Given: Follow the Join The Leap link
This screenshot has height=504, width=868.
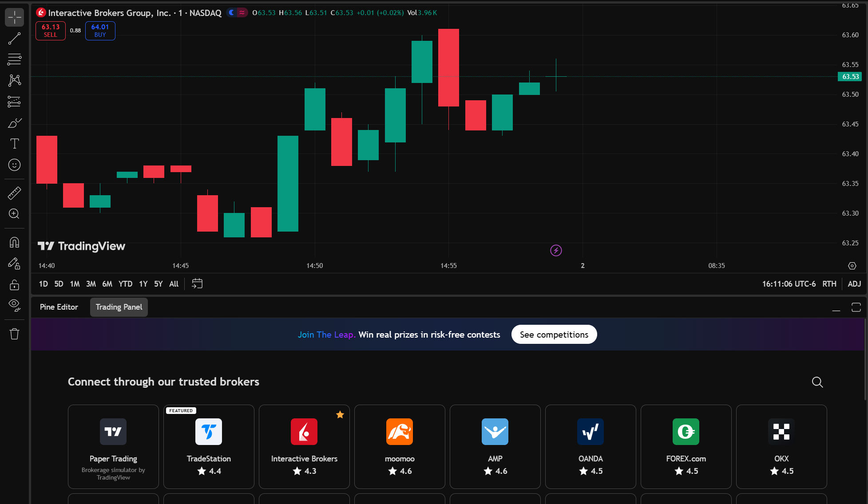Looking at the screenshot, I should 327,335.
